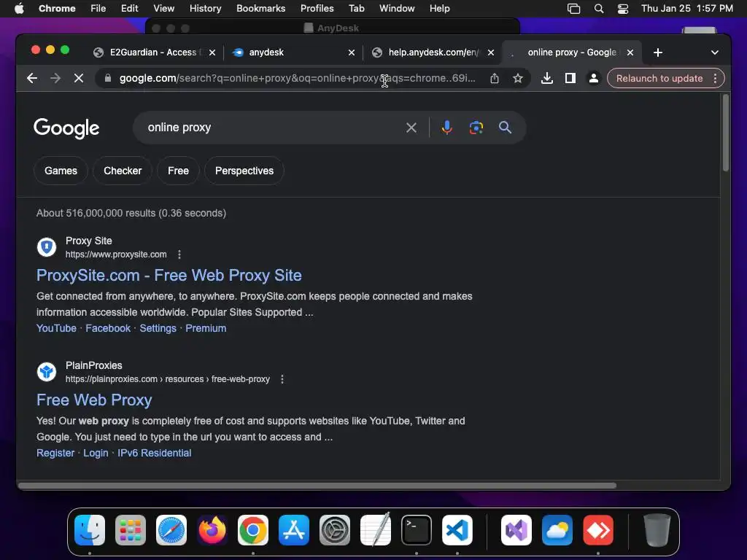The width and height of the screenshot is (747, 560).
Task: Open Terminal from the Dock
Action: 417,530
